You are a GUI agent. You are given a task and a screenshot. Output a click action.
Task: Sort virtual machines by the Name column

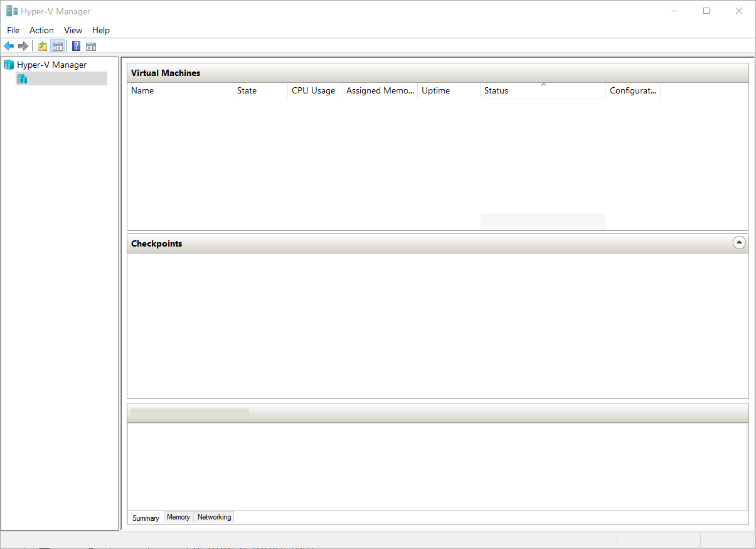(x=142, y=90)
